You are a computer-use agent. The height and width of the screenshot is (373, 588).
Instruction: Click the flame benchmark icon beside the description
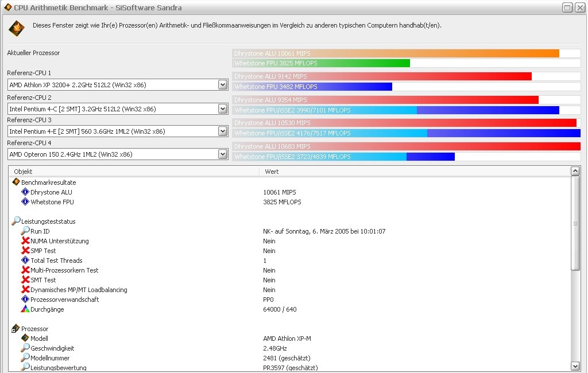(x=17, y=29)
